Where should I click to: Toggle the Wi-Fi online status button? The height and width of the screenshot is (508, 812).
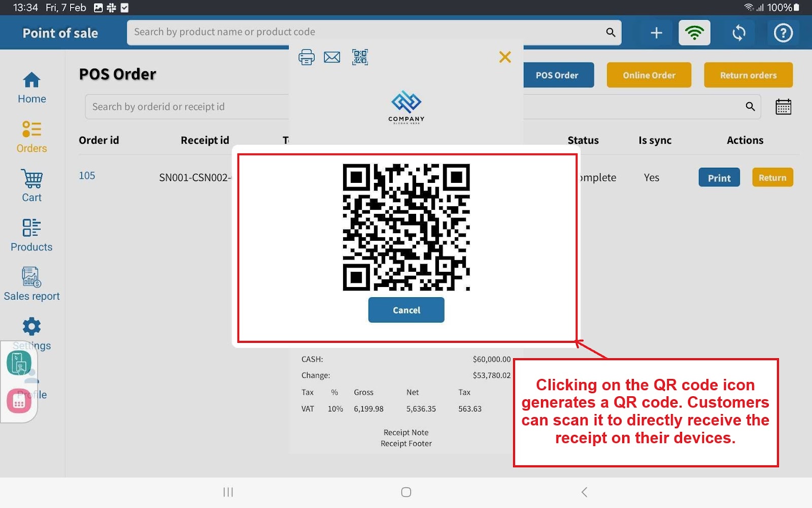point(694,33)
